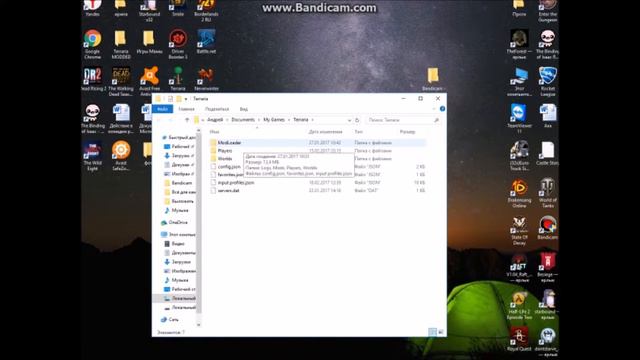
Task: Click the Explorer help question-mark icon
Action: pos(442,109)
